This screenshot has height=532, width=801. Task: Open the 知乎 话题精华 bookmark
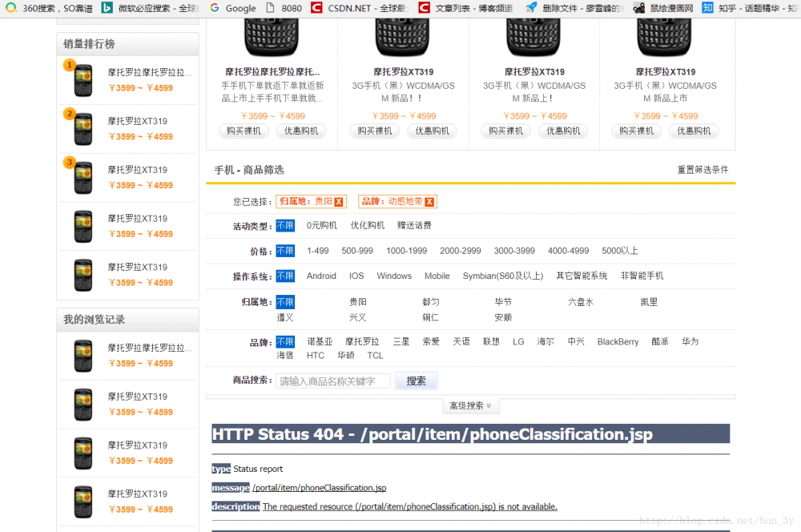751,8
